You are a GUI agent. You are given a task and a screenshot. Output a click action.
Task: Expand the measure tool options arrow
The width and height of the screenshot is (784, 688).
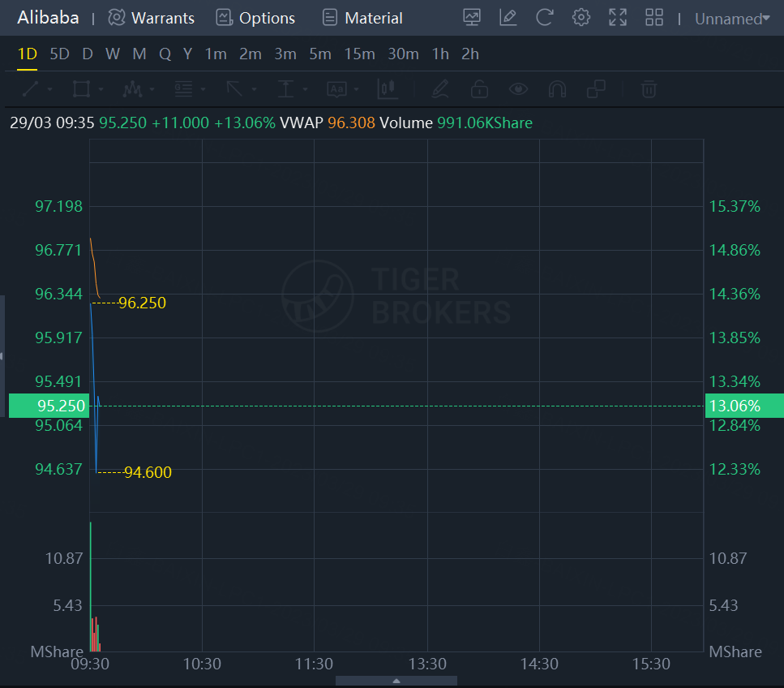click(x=305, y=89)
